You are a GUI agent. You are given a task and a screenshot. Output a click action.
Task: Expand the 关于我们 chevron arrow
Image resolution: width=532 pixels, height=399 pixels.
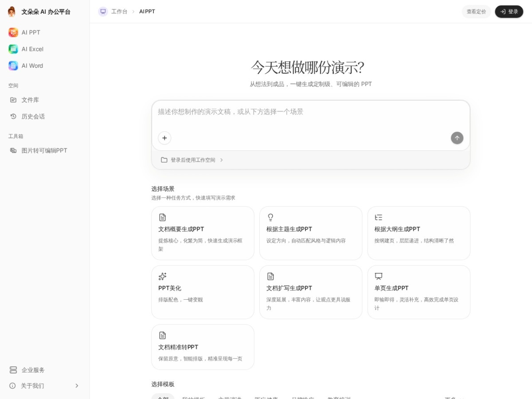pyautogui.click(x=77, y=386)
